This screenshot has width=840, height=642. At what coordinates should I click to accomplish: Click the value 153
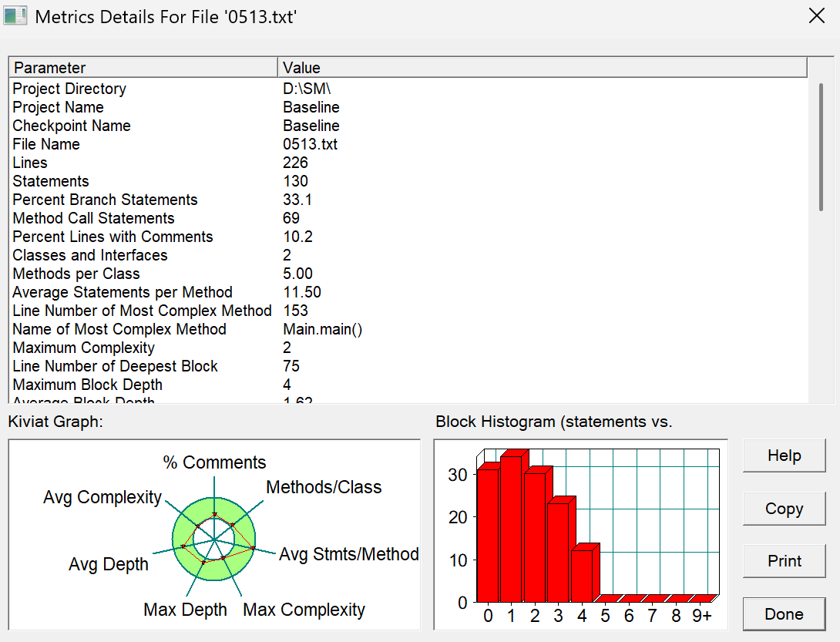tap(295, 311)
